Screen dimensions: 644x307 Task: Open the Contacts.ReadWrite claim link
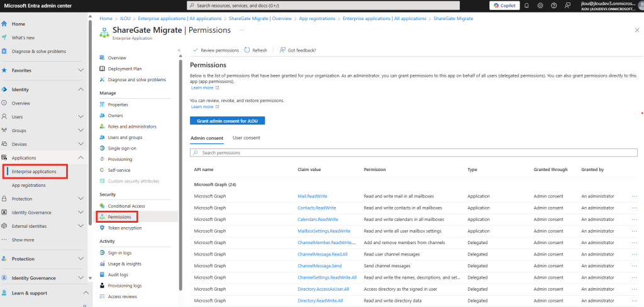click(317, 208)
